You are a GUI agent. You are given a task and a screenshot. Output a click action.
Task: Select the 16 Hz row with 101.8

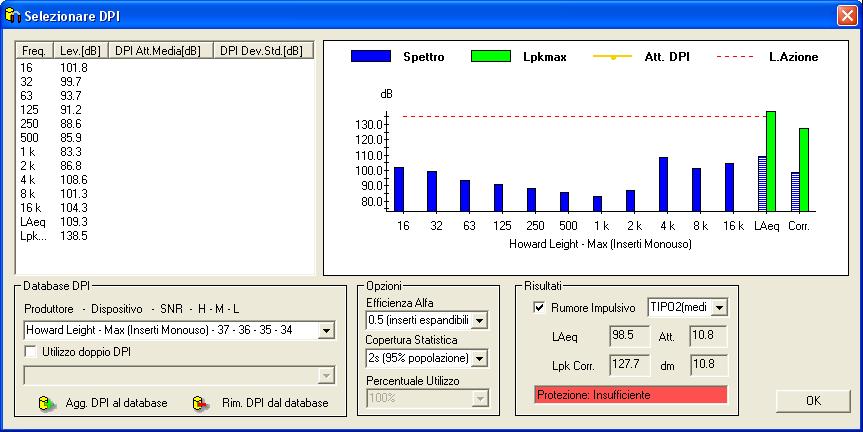click(165, 68)
